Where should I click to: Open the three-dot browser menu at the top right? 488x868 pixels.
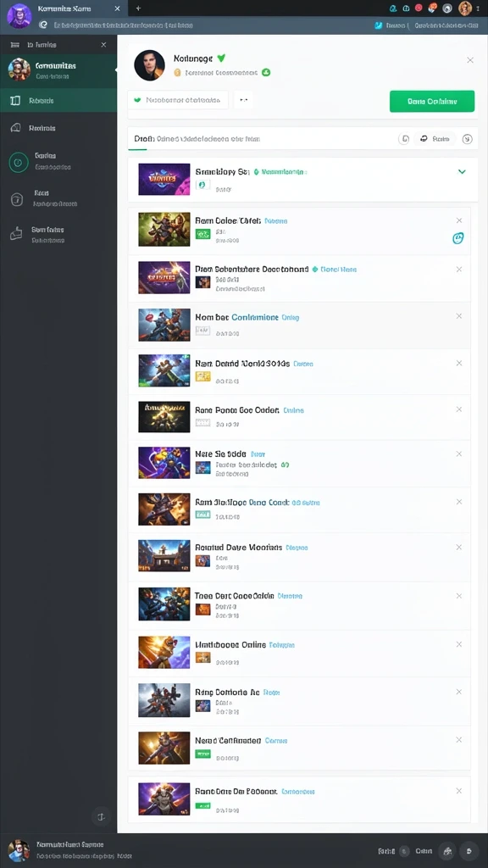point(477,8)
